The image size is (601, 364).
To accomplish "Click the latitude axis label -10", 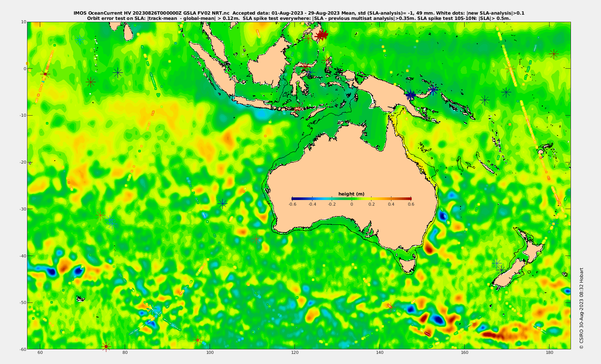I will 22,115.
